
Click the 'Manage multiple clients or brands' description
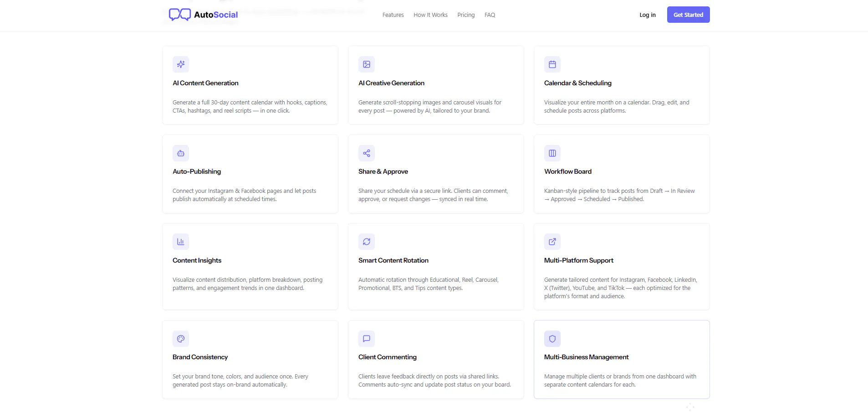620,381
